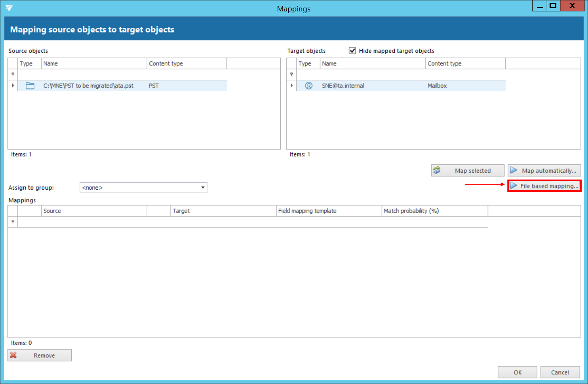Viewport: 588px width, 384px height.
Task: Open File based mapping dialog
Action: pos(545,186)
